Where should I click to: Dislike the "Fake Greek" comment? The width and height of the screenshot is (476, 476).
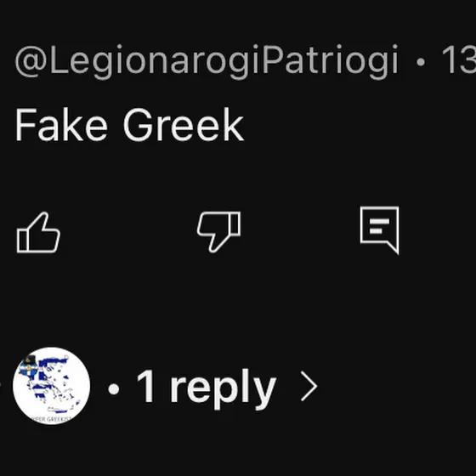click(218, 232)
